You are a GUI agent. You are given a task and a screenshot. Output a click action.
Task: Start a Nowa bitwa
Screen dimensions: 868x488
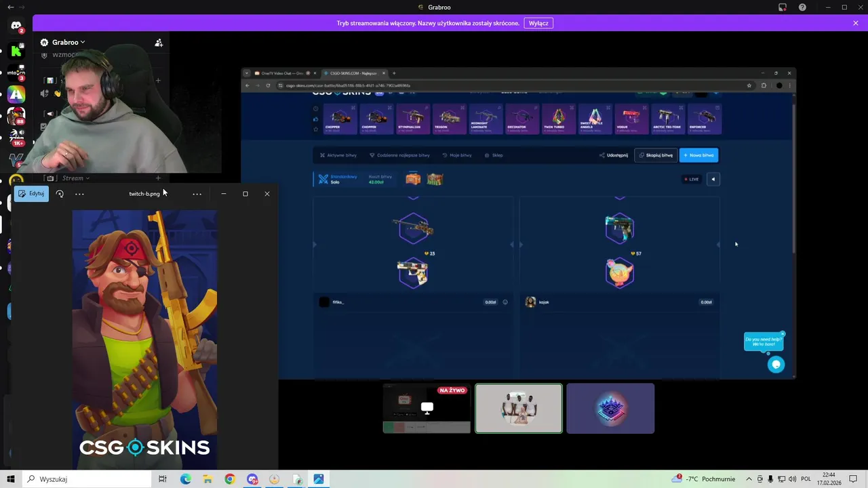(698, 155)
